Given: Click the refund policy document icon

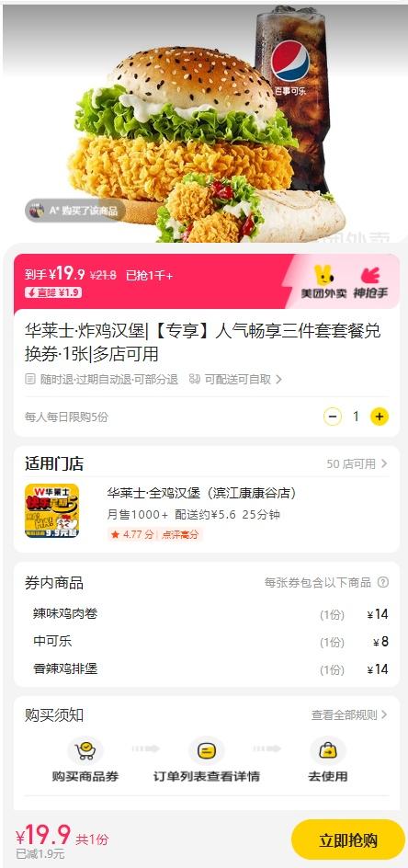Looking at the screenshot, I should point(30,379).
